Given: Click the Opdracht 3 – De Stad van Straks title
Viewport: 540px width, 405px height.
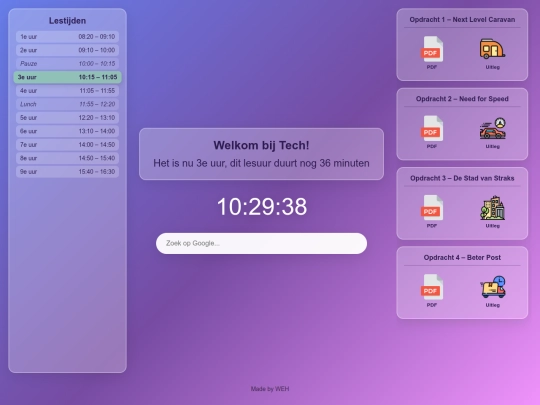Looking at the screenshot, I should (462, 178).
